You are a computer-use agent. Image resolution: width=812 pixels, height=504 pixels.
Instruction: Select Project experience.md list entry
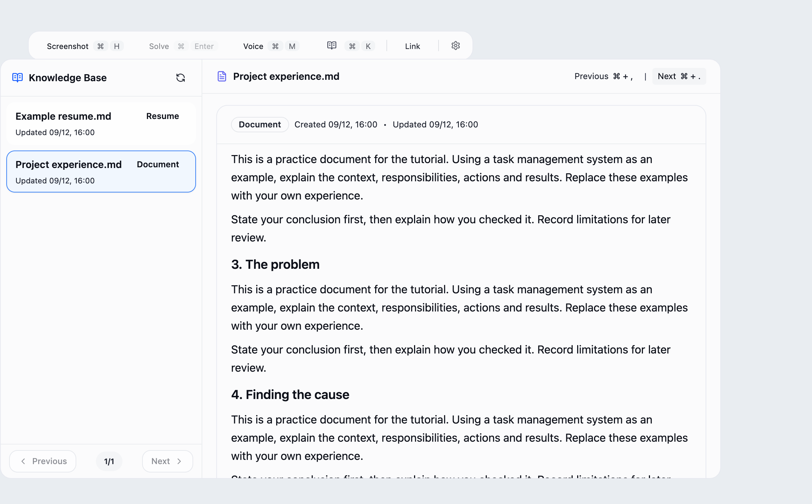[101, 171]
